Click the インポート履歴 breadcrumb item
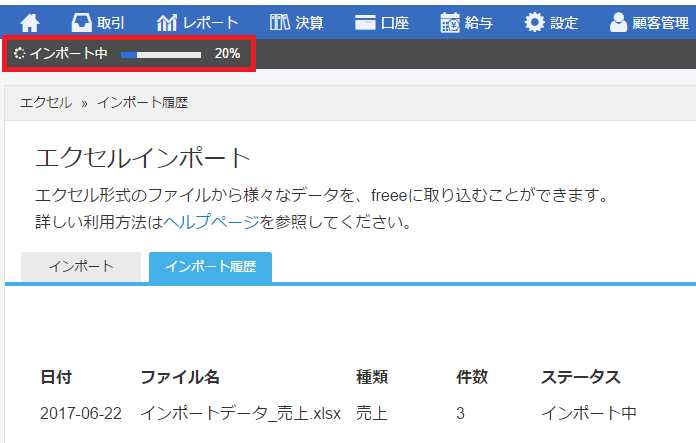Screen dimensions: 696x443 tap(142, 103)
